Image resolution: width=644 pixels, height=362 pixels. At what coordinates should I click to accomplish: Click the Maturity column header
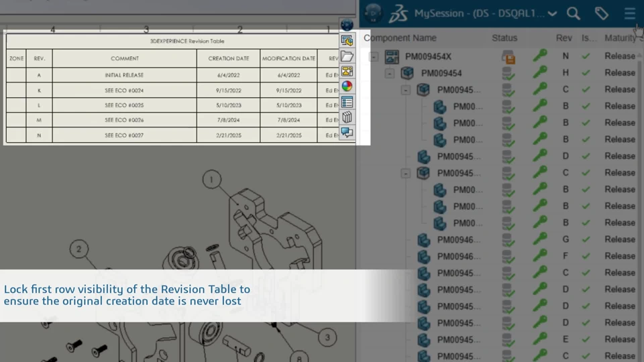(620, 38)
